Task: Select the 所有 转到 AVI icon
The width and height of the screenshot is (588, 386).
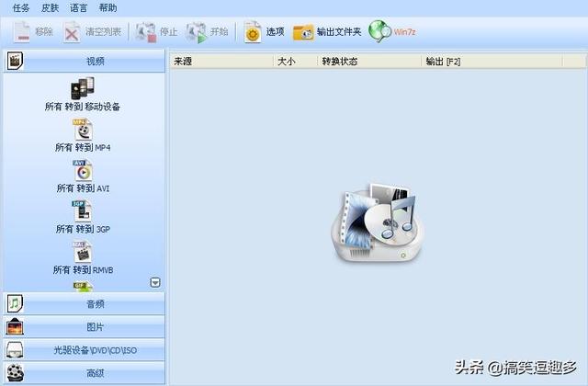Action: point(83,170)
